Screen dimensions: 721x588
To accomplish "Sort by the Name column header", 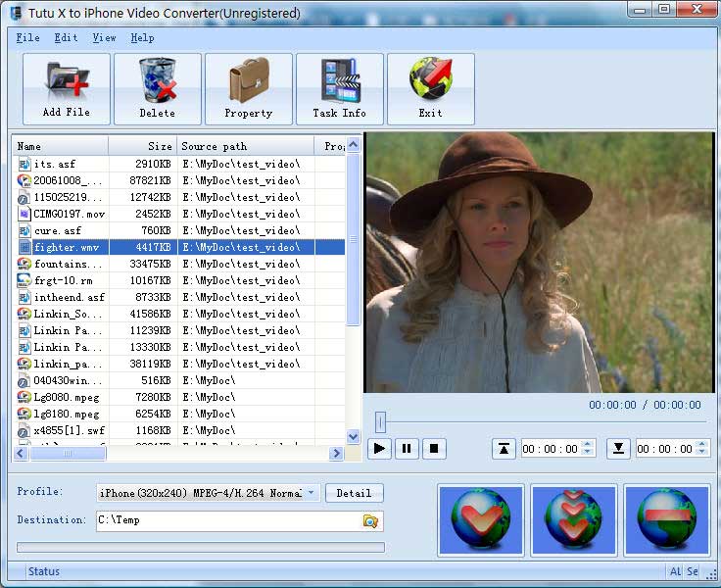I will 61,146.
